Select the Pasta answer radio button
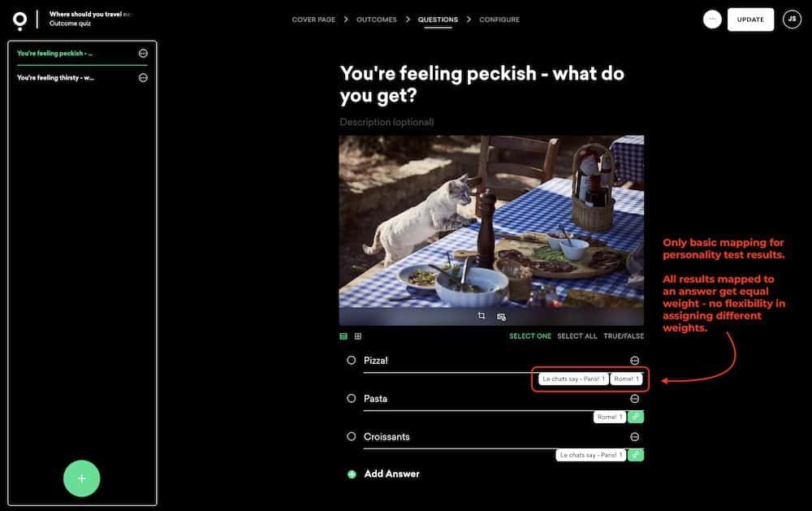This screenshot has height=511, width=812. pyautogui.click(x=352, y=399)
